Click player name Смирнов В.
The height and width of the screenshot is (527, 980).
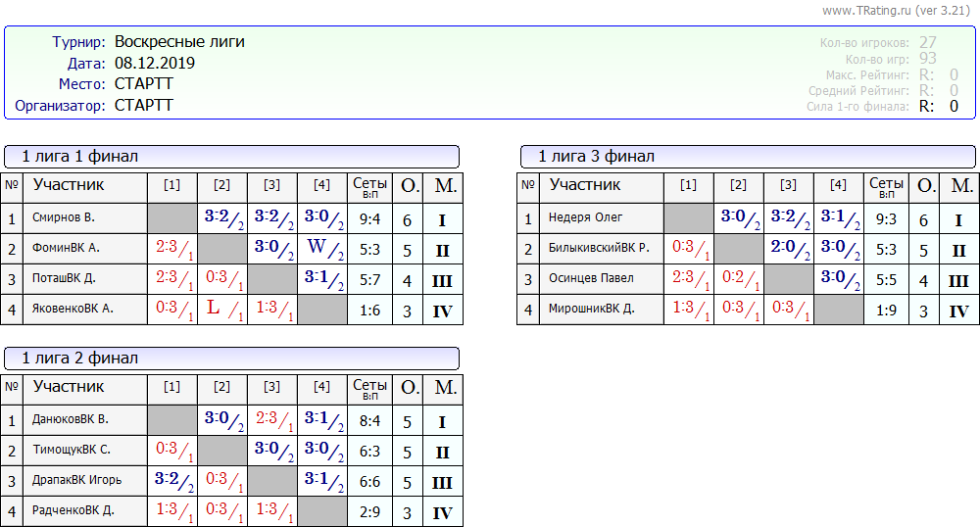[64, 218]
